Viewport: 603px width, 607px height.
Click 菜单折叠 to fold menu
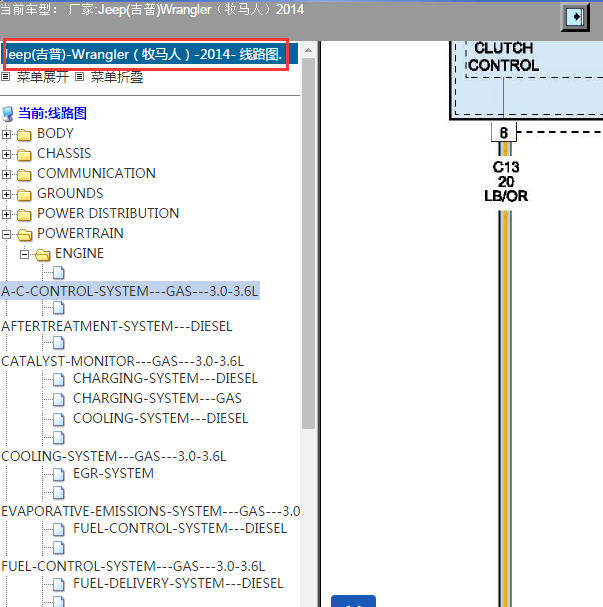pos(117,77)
